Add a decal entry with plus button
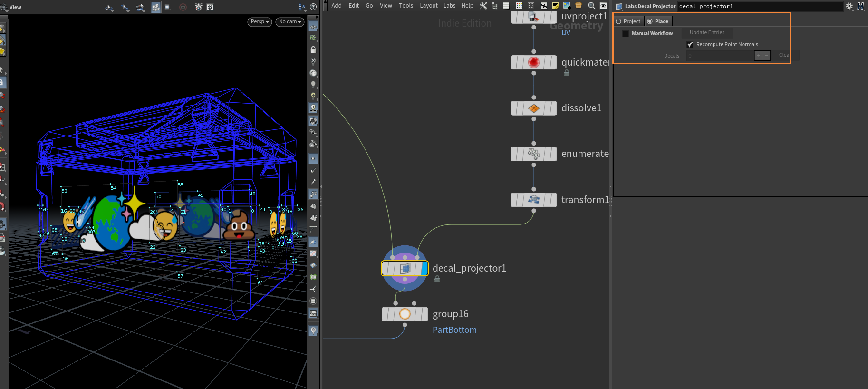Screen dimensions: 868x389 [759, 56]
